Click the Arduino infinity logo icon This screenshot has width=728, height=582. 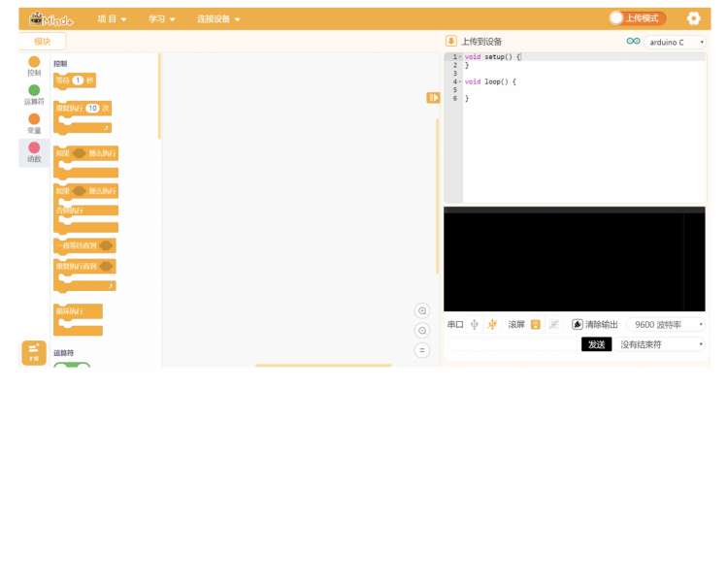[x=633, y=42]
